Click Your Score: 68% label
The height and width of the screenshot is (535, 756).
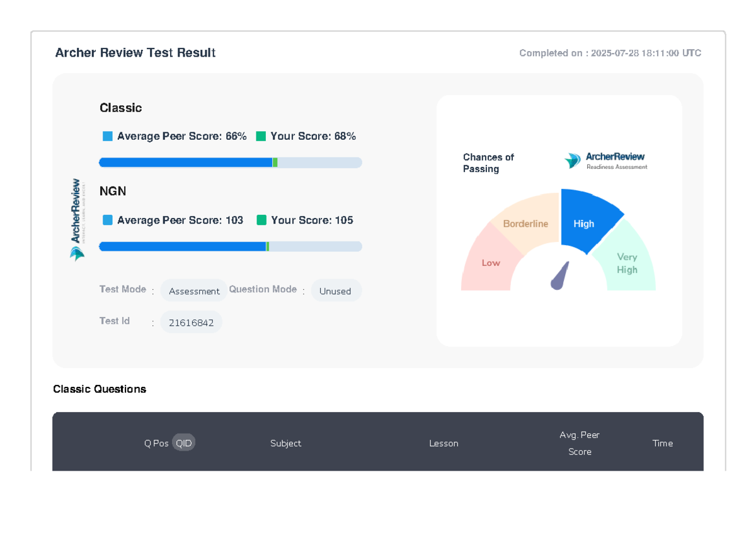tap(313, 136)
